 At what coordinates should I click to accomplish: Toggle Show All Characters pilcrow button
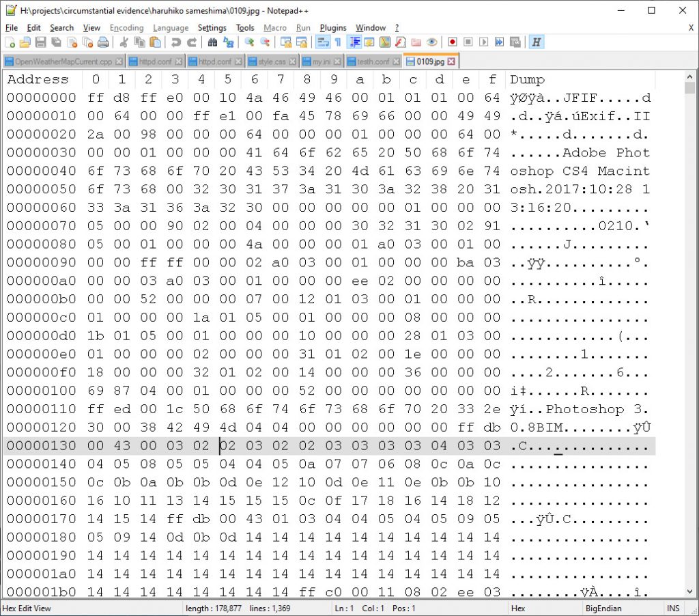(338, 42)
